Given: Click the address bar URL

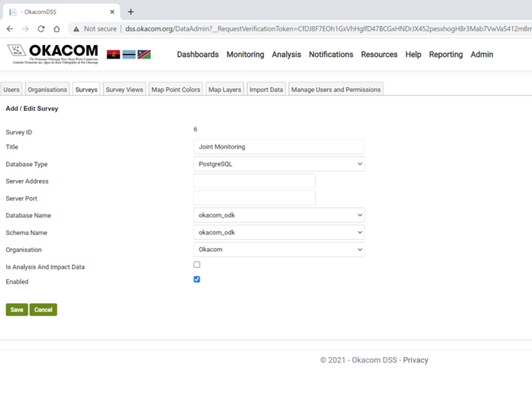Looking at the screenshot, I should [x=327, y=28].
